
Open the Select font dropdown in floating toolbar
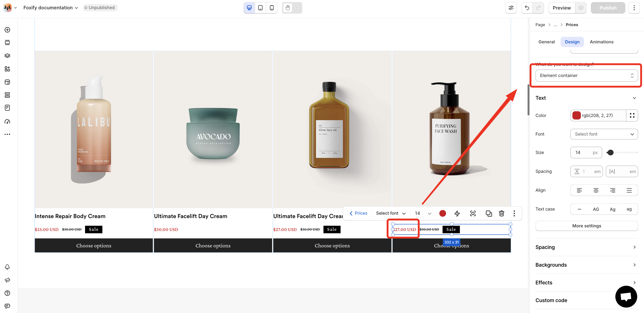coord(391,213)
